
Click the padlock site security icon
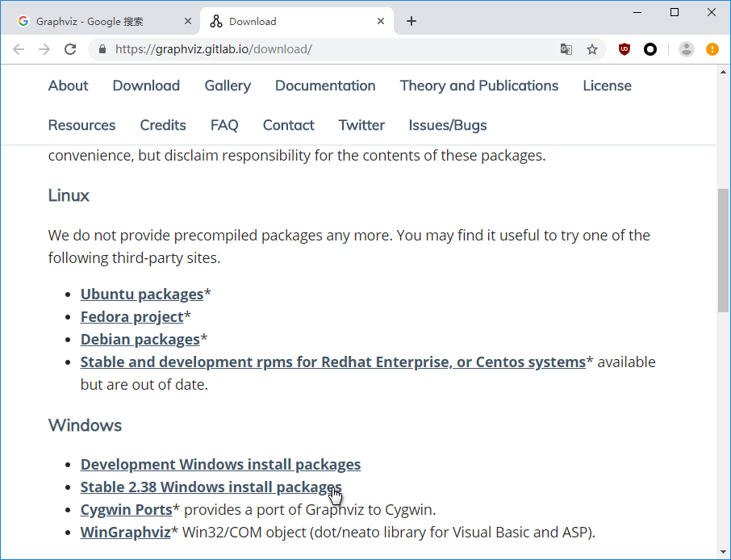[102, 49]
